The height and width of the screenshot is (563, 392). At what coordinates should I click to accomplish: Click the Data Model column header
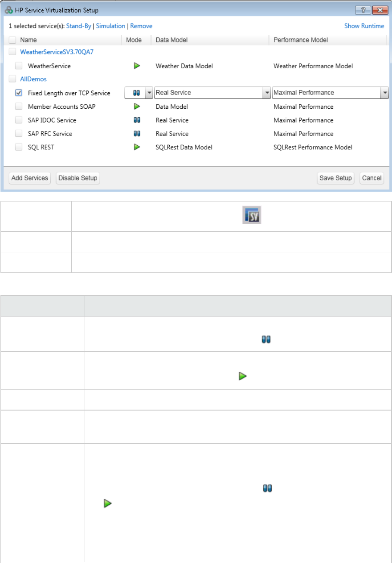coord(171,40)
